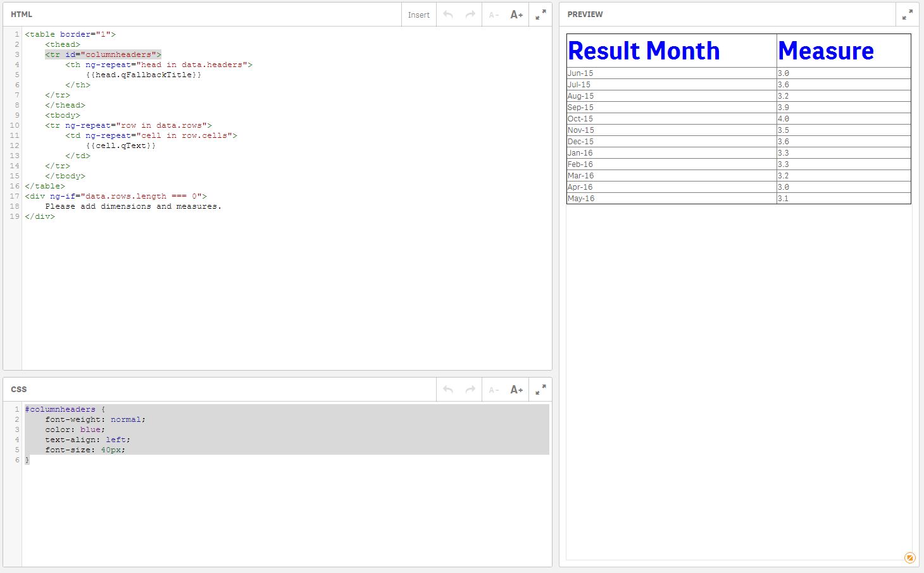This screenshot has width=924, height=573.
Task: Click the 3.1 measure value for May-16
Action: (844, 199)
